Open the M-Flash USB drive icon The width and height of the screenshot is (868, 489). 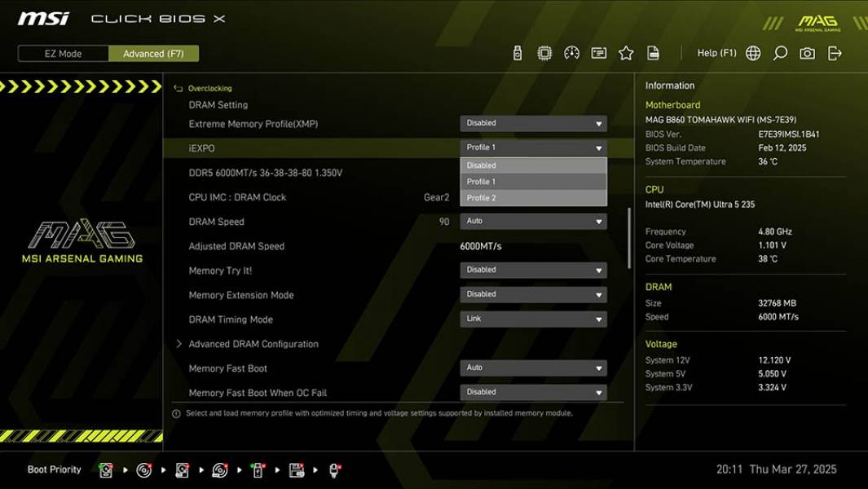517,53
